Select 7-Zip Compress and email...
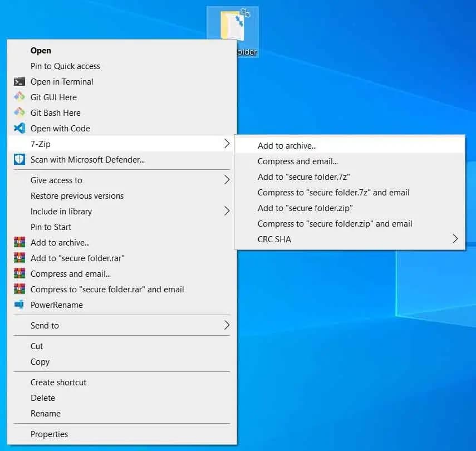This screenshot has width=476, height=451. 350,161
